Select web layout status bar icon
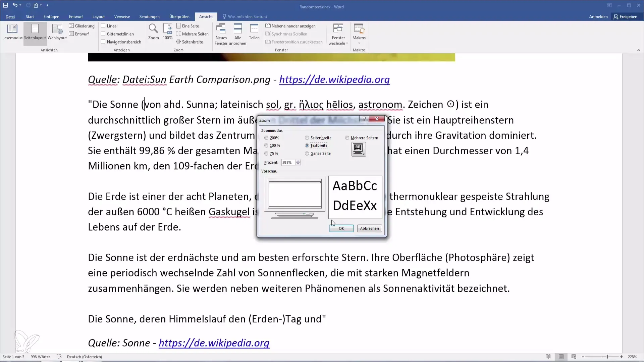This screenshot has width=644, height=362. coord(574,357)
